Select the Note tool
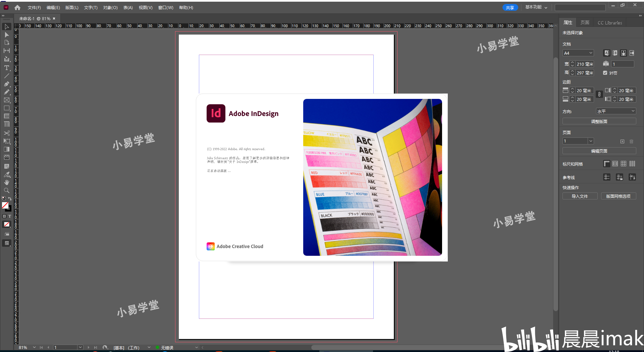 click(6, 166)
